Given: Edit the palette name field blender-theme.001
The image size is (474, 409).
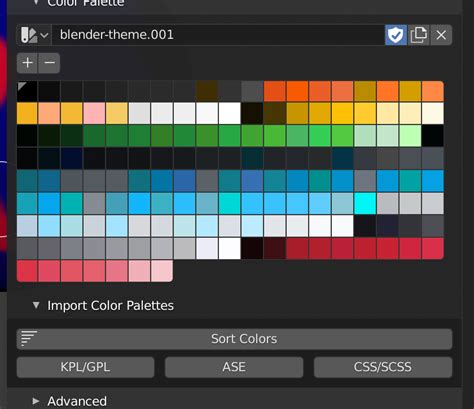Looking at the screenshot, I should 218,35.
